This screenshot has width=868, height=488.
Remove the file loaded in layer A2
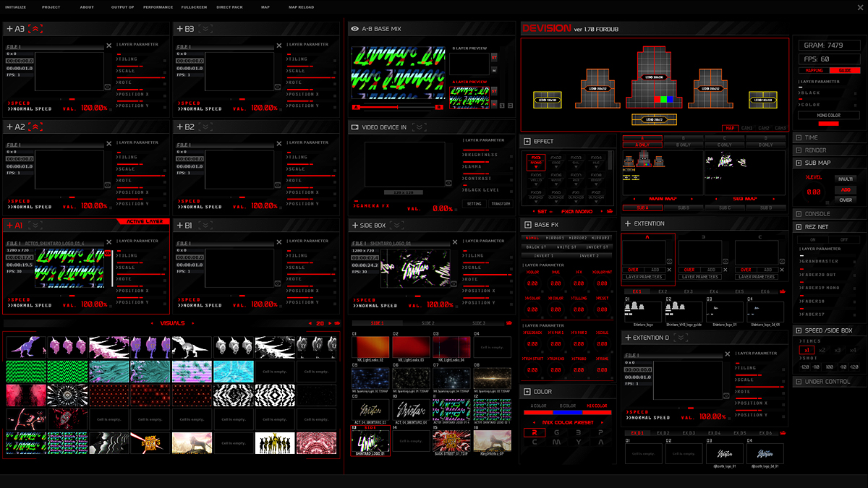(109, 144)
